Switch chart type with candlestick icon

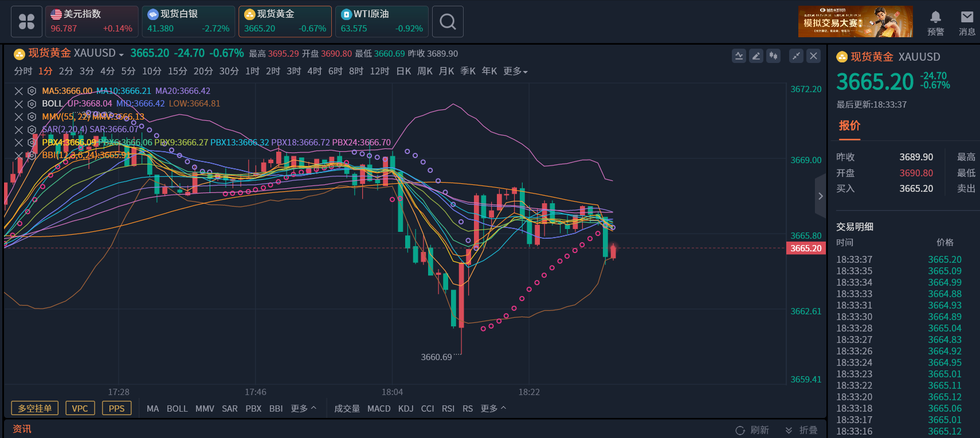[774, 56]
